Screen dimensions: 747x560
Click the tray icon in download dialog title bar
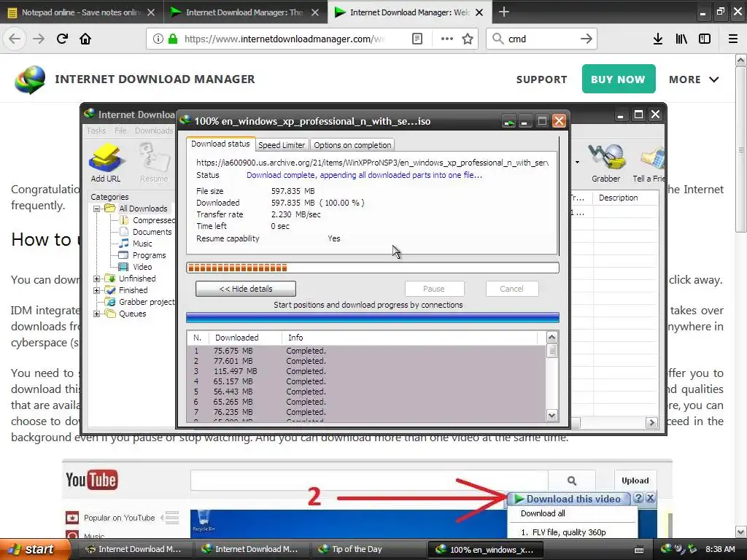(508, 122)
